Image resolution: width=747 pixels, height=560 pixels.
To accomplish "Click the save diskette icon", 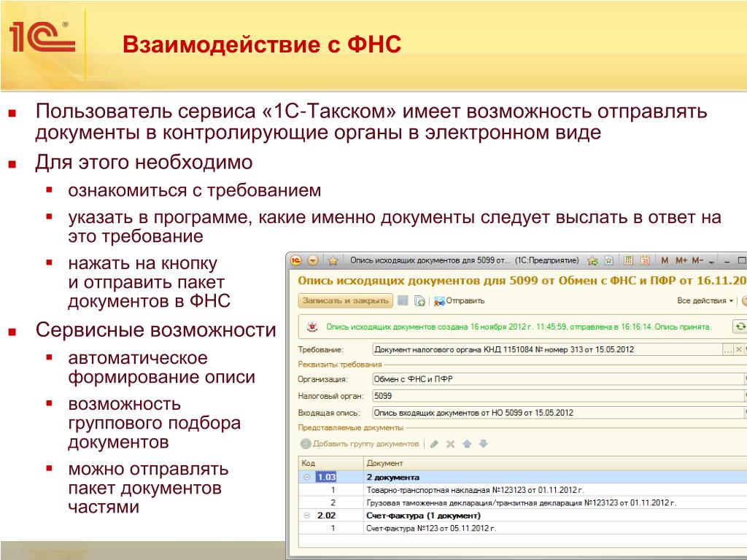I will coord(403,300).
